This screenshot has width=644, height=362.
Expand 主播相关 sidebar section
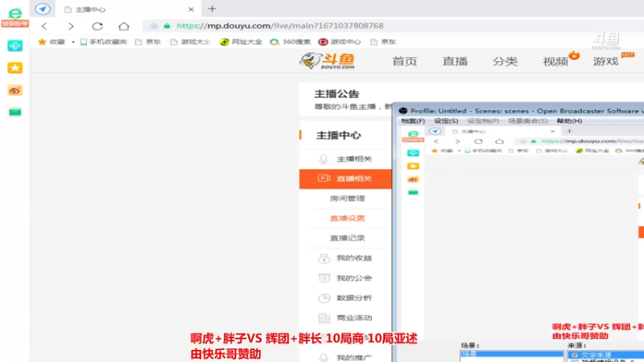click(345, 158)
